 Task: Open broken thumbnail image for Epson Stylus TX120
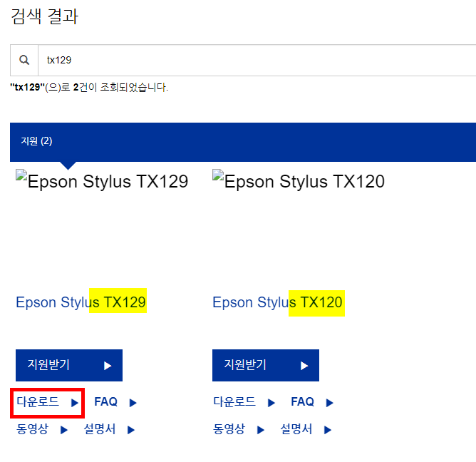click(299, 181)
